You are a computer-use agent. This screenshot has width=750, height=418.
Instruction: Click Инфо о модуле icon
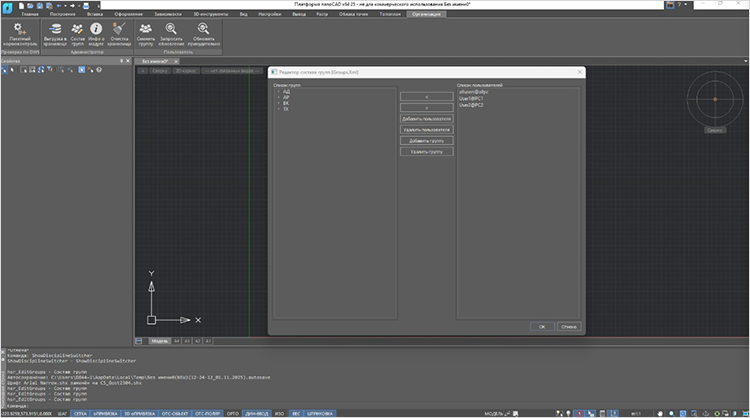[97, 30]
